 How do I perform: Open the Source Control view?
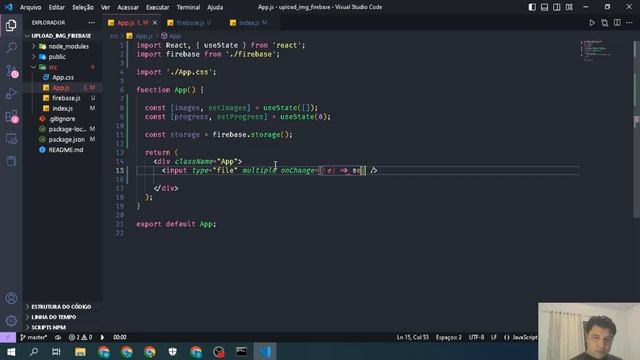tap(11, 71)
